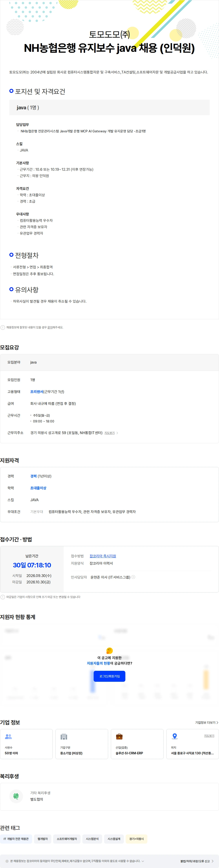The image size is (219, 868).
Task: Open the 문의 link for incorrect job info
Action: [50, 328]
